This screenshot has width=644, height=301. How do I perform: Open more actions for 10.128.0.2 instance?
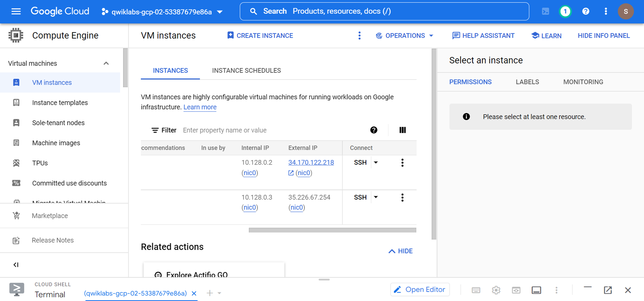(x=402, y=162)
